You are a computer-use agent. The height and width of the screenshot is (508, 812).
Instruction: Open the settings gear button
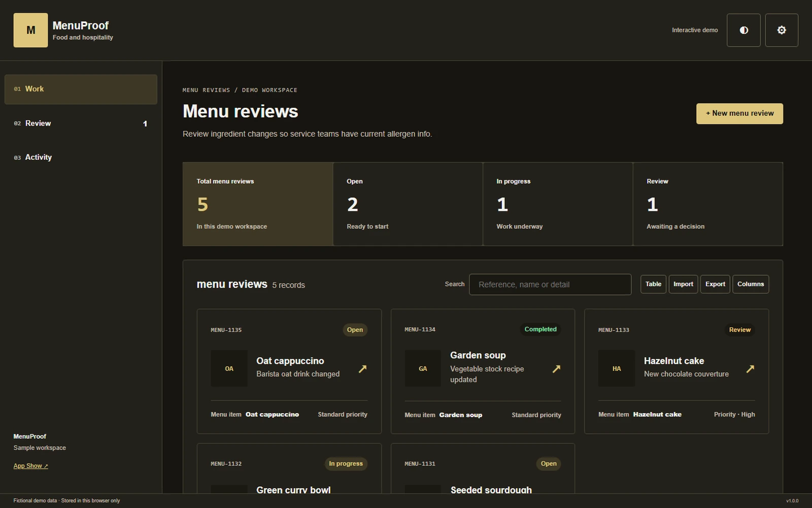point(782,30)
